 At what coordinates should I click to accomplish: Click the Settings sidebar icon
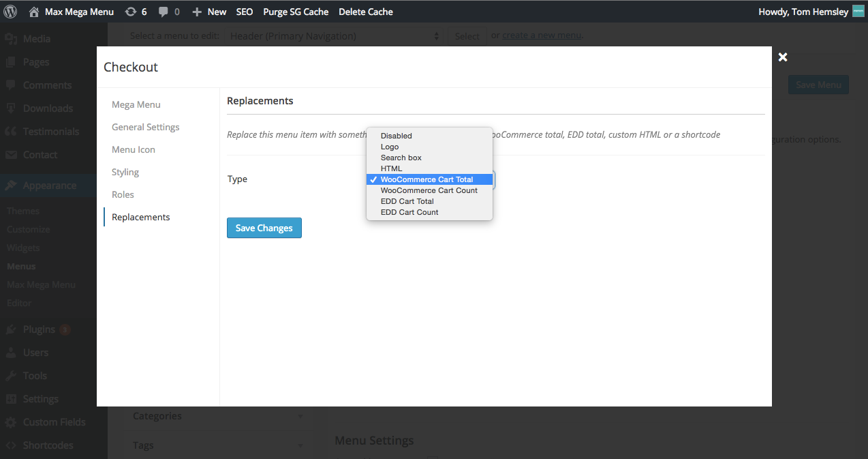(11, 399)
